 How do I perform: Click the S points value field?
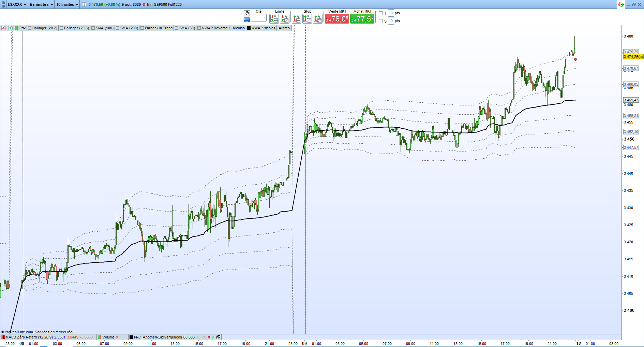[391, 21]
